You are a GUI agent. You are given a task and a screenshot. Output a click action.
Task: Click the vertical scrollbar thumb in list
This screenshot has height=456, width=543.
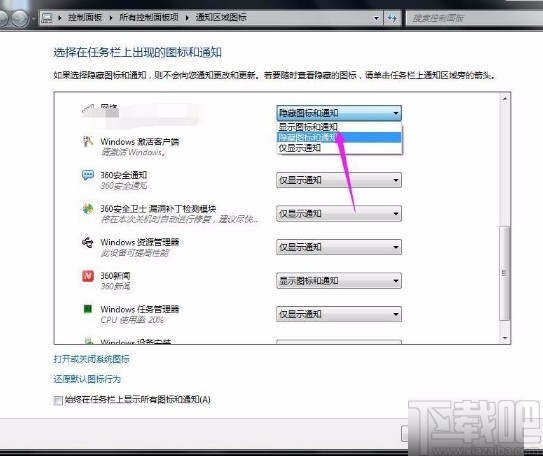pyautogui.click(x=505, y=273)
